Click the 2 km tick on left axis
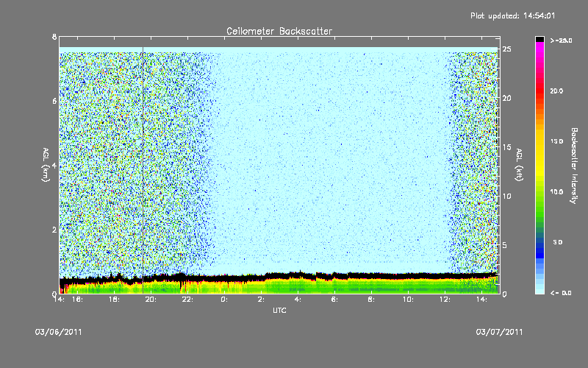The width and height of the screenshot is (588, 368). (54, 230)
